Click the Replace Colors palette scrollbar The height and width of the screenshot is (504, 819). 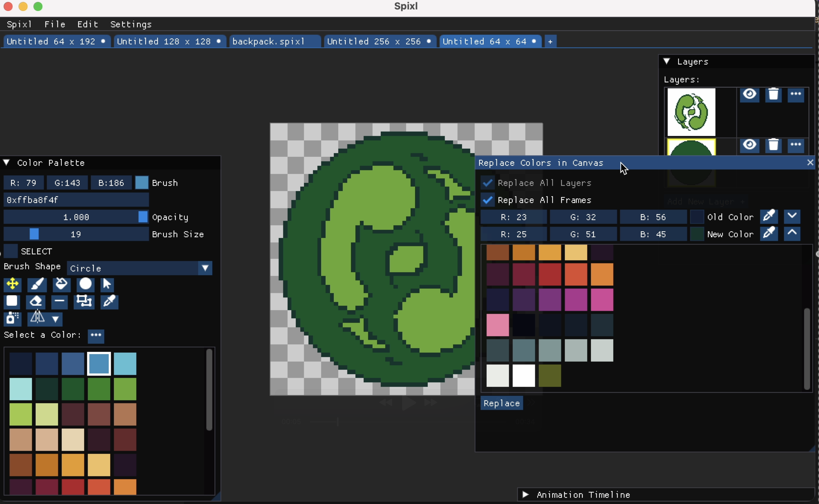[x=807, y=349]
